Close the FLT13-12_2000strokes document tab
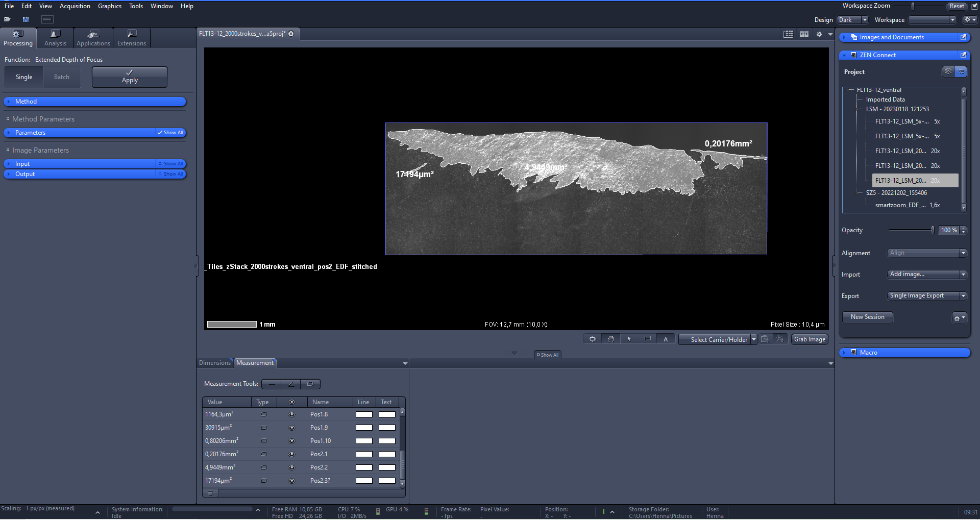This screenshot has width=980, height=520. click(x=291, y=34)
